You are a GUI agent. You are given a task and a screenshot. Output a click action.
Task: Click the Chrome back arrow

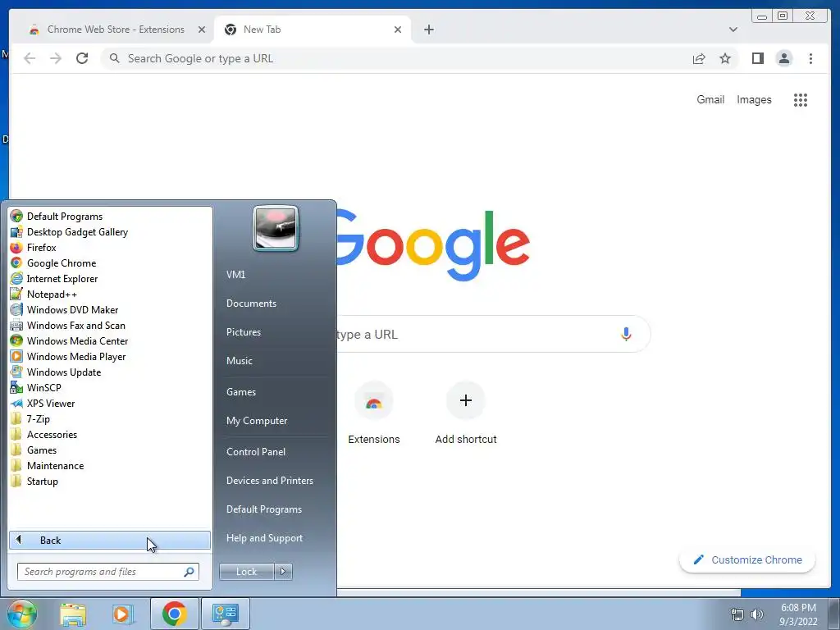[30, 58]
